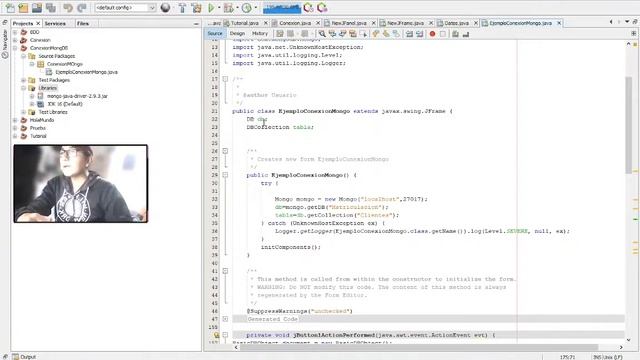Open the Output panel button
The image size is (640, 360).
[x=24, y=357]
